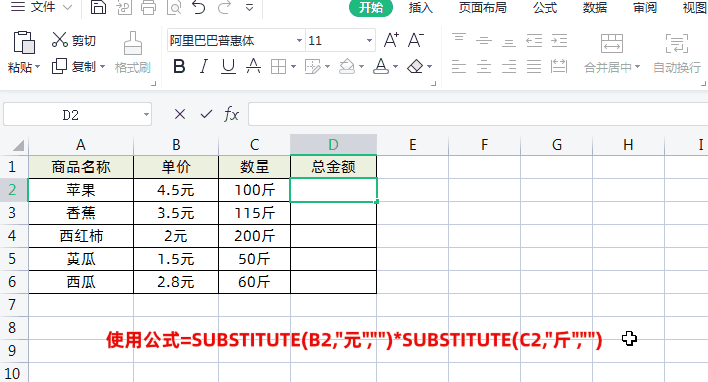Click cell containing 苹果
708x382 pixels.
(81, 190)
